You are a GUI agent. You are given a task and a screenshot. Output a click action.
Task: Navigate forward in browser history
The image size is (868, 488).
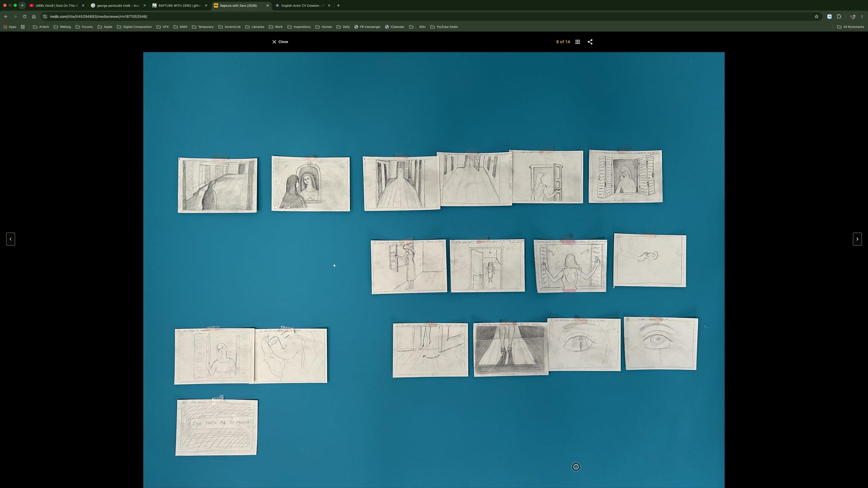click(15, 16)
